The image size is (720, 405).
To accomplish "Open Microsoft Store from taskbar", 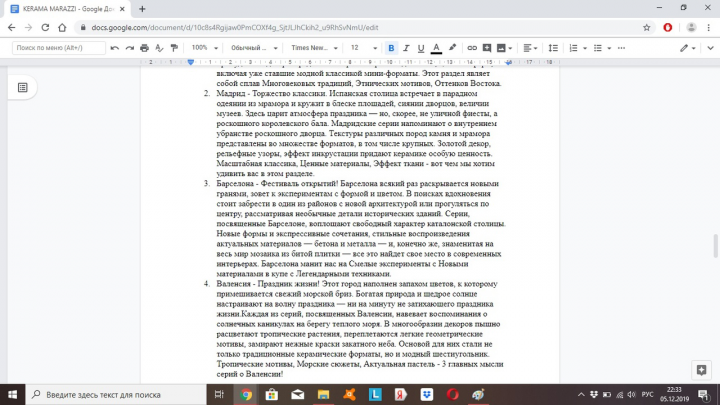I will (271, 394).
